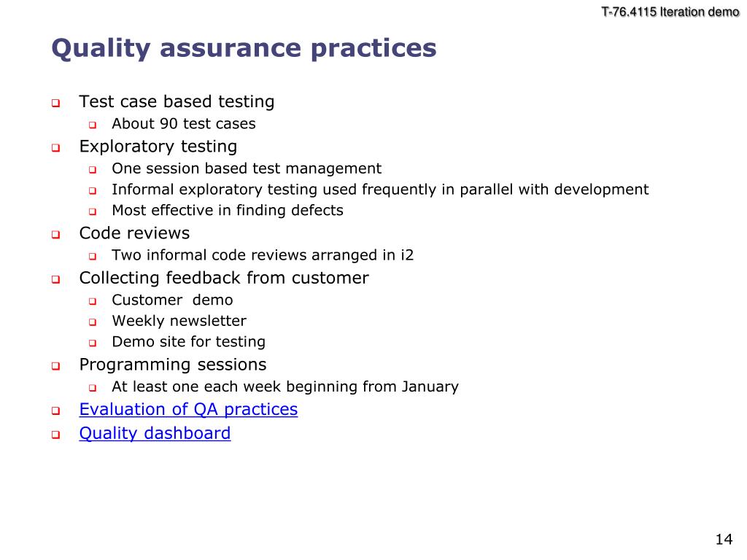Select the Weekly newsletter text line

click(179, 321)
